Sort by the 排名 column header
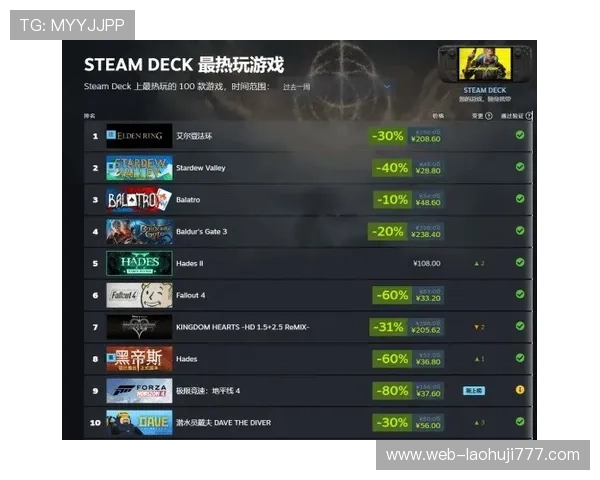 coord(90,116)
